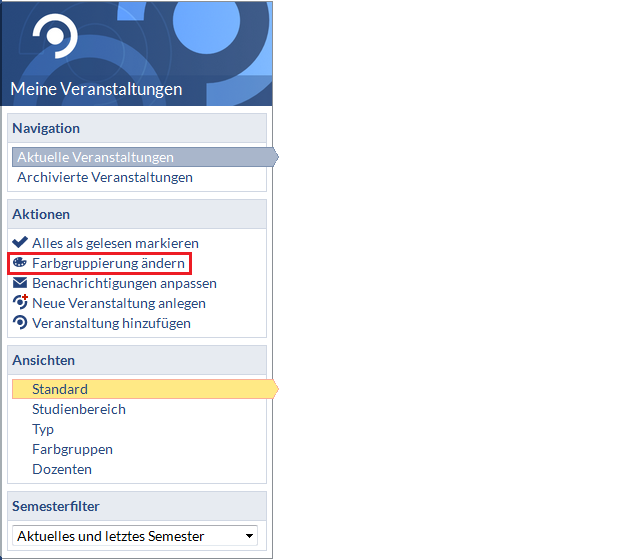The height and width of the screenshot is (560, 635).
Task: Click the Stud.IP logo in the header
Action: [x=55, y=36]
